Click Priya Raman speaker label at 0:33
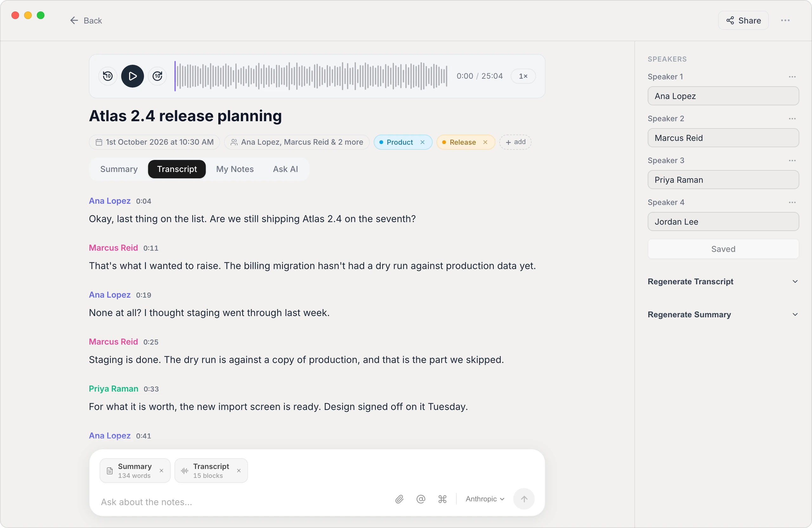The image size is (812, 528). (114, 389)
